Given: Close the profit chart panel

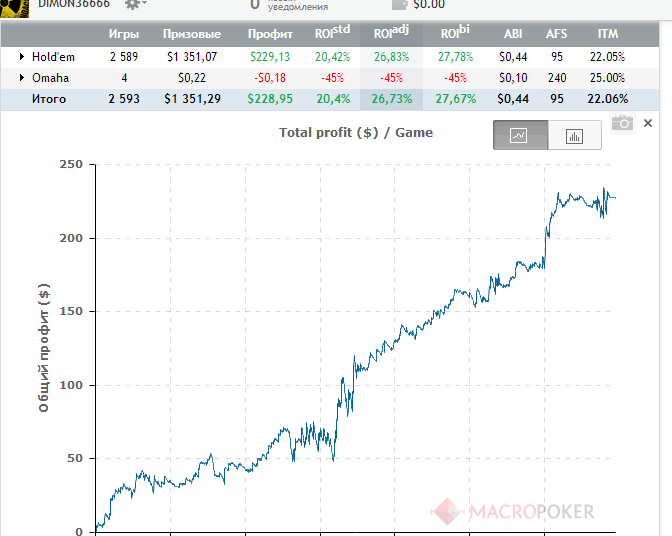Looking at the screenshot, I should [648, 123].
